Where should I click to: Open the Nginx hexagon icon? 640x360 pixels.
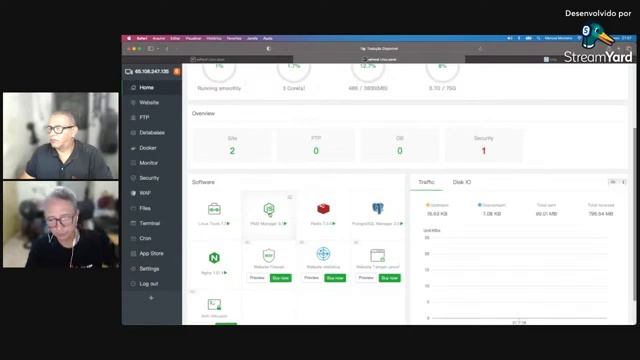214,258
